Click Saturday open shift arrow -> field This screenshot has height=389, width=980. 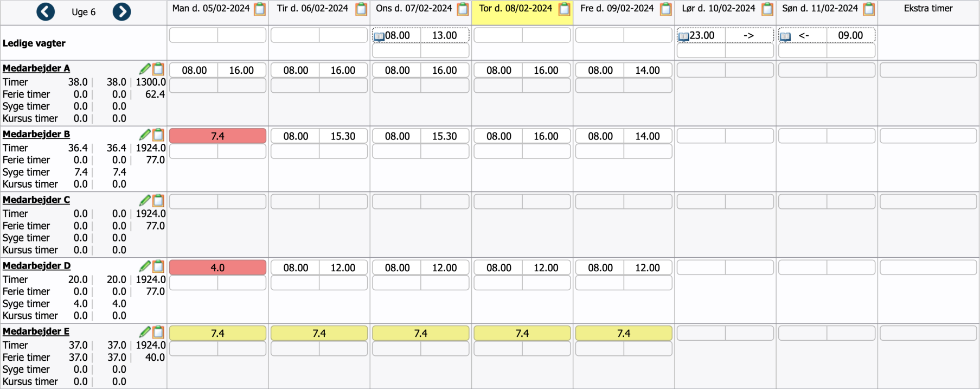click(749, 35)
